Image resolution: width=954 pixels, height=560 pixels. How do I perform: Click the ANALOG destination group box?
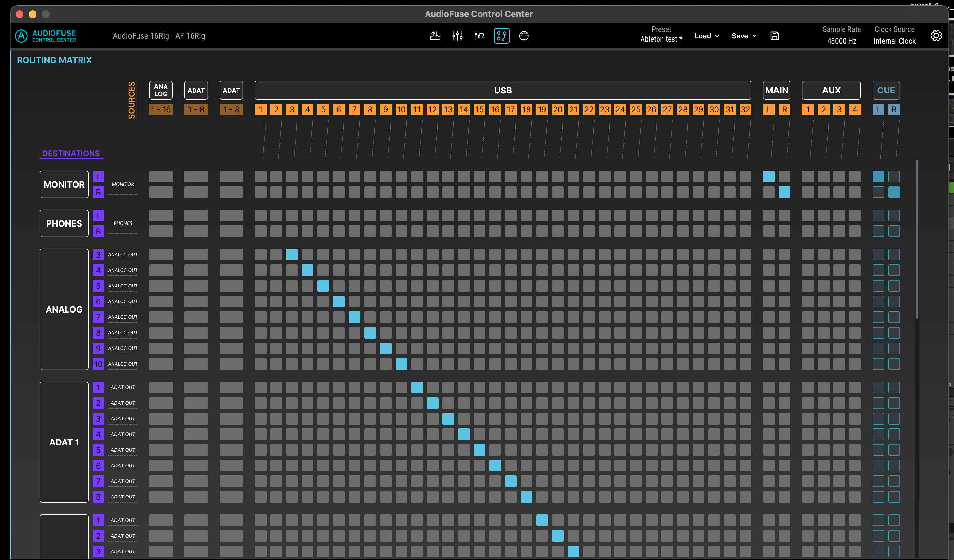click(x=64, y=309)
